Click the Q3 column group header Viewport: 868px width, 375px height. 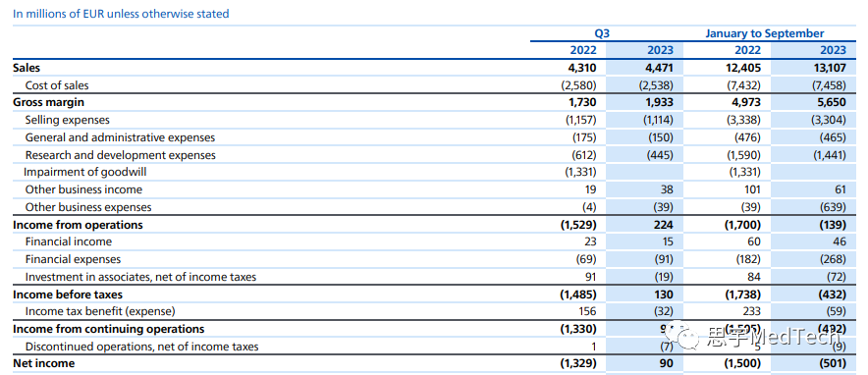tap(602, 33)
